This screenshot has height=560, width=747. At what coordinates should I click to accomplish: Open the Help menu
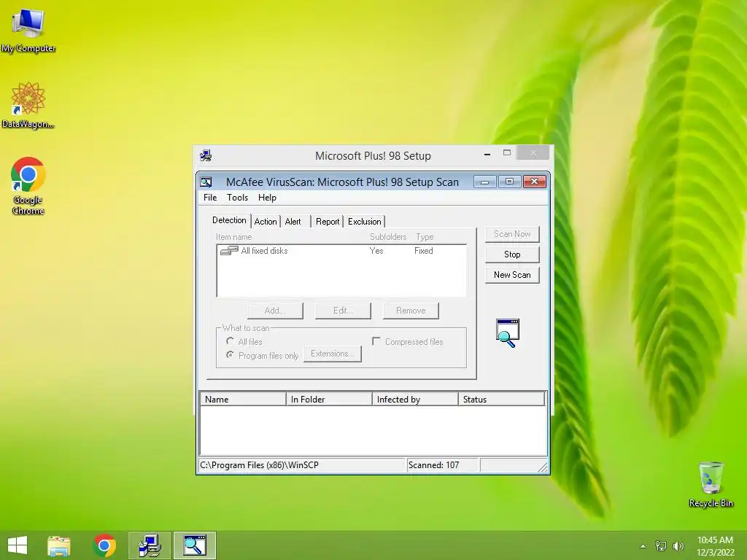pos(267,198)
